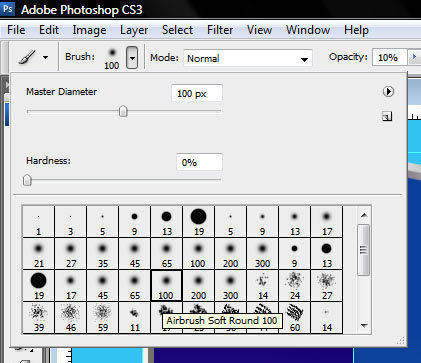The image size is (421, 363).
Task: Click the Opacity value field
Action: tap(389, 58)
